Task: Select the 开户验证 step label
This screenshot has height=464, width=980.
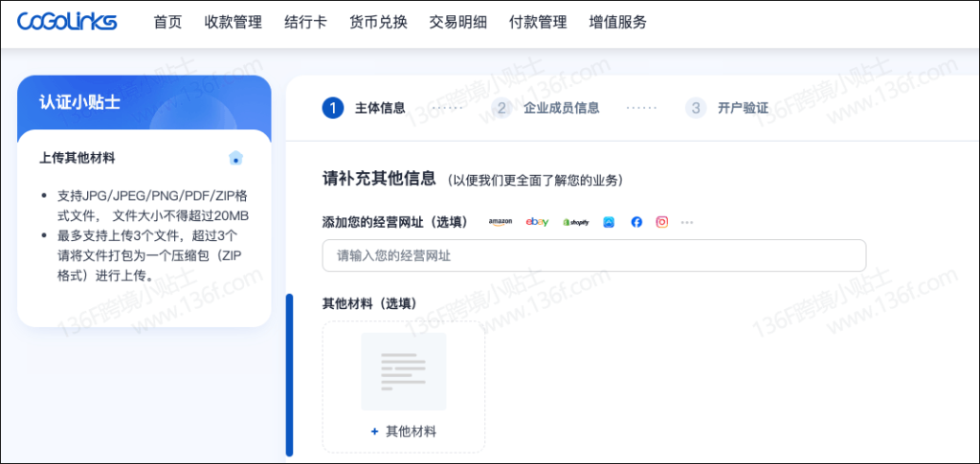Action: coord(743,108)
